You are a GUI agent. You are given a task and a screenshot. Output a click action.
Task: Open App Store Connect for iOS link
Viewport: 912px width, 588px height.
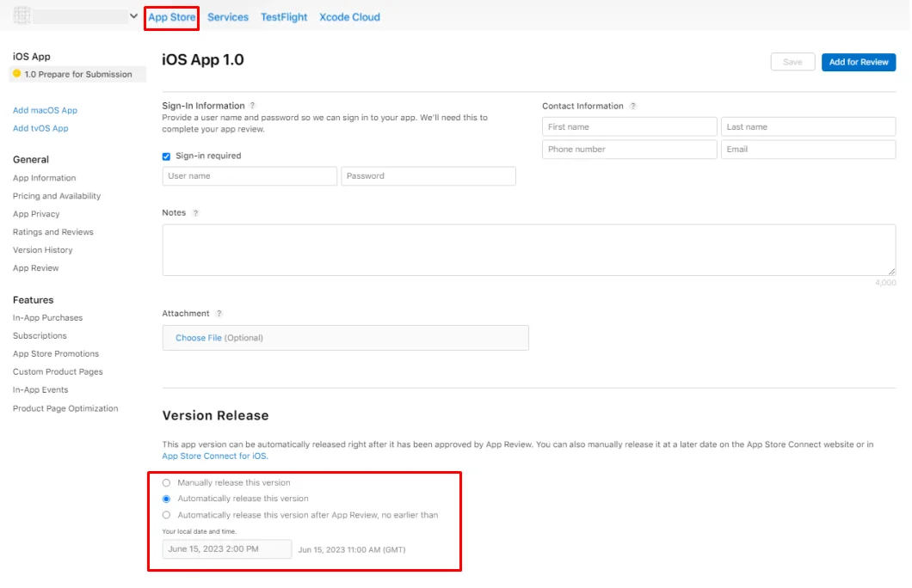pos(214,456)
